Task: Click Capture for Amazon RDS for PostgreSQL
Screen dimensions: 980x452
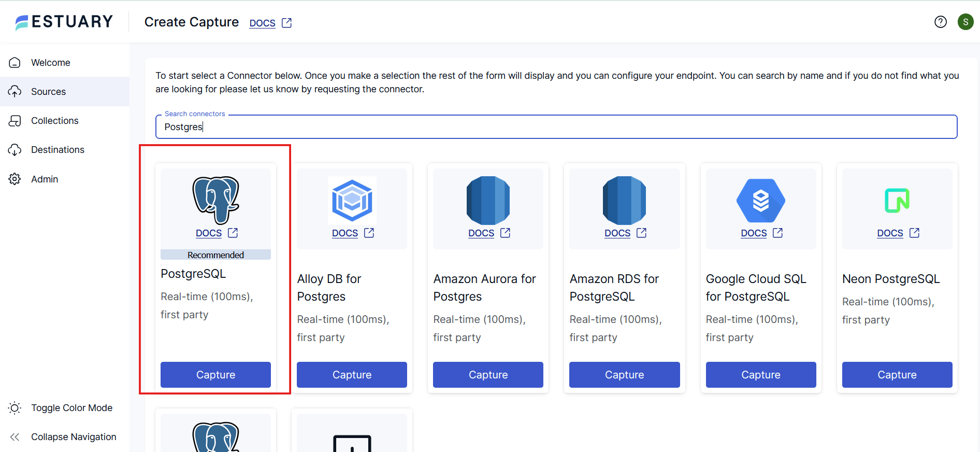Action: click(x=624, y=375)
